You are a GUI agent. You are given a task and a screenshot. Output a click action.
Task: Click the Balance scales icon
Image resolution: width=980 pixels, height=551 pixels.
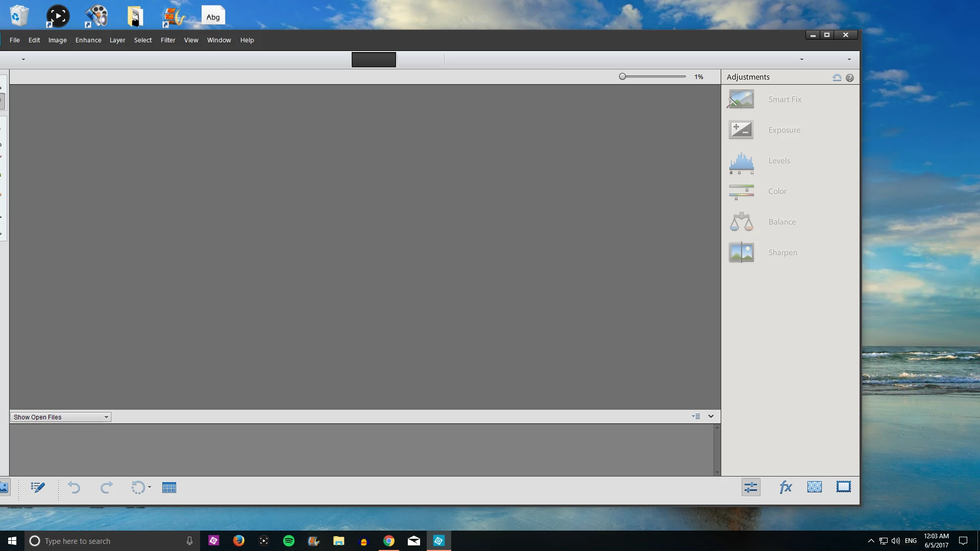tap(741, 222)
